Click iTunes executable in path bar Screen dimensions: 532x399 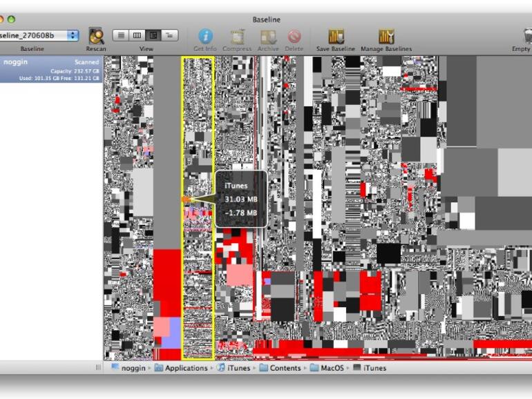[370, 368]
